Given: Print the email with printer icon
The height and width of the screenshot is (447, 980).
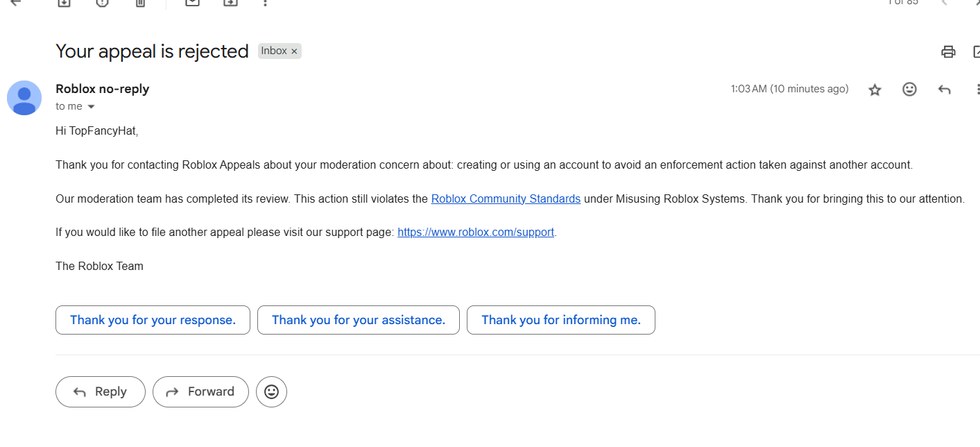Looking at the screenshot, I should tap(948, 51).
